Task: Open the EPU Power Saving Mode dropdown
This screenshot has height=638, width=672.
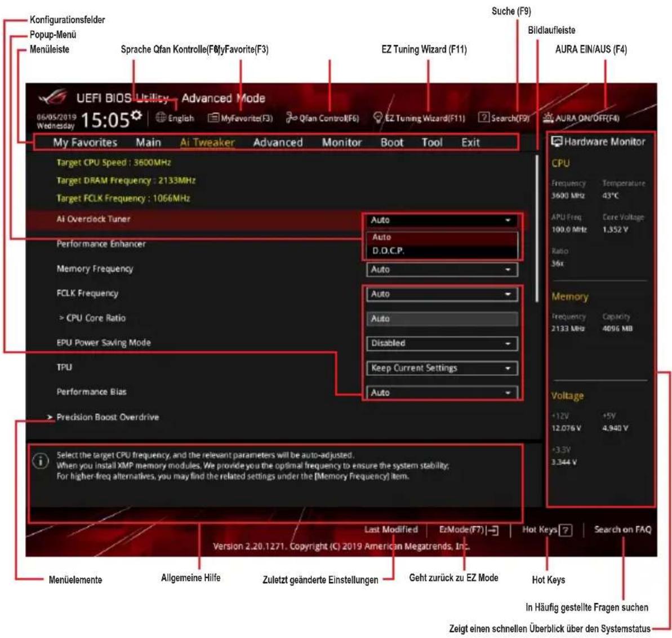Action: [x=442, y=343]
